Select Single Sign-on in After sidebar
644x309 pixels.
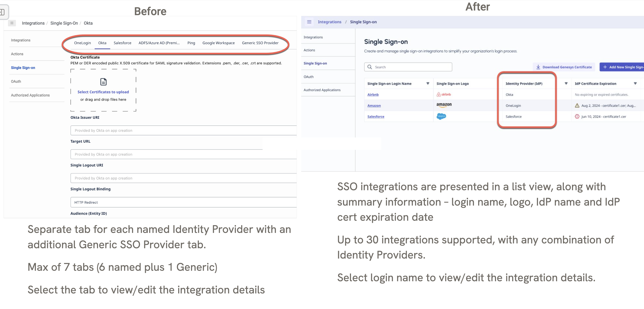[315, 63]
